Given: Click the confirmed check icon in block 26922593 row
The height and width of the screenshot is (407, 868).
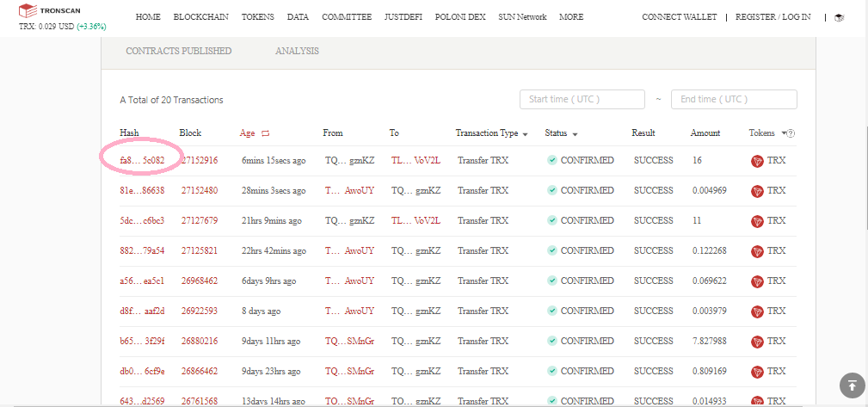Looking at the screenshot, I should coord(552,311).
